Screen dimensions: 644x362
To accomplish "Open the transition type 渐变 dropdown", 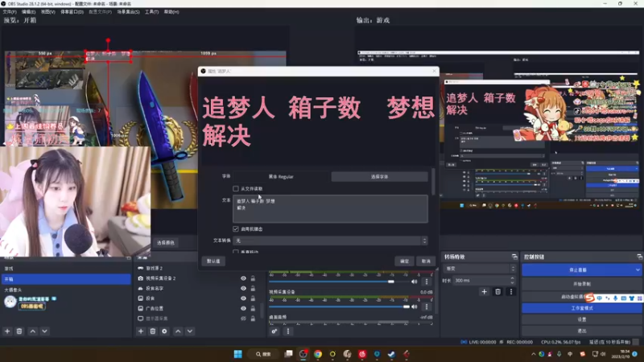I will (x=481, y=269).
